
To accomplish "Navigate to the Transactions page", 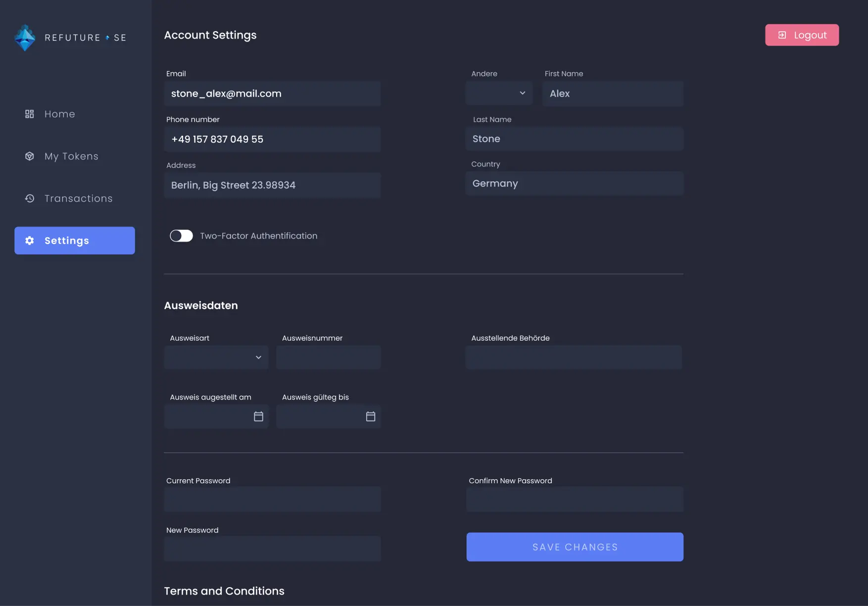I will pyautogui.click(x=74, y=198).
